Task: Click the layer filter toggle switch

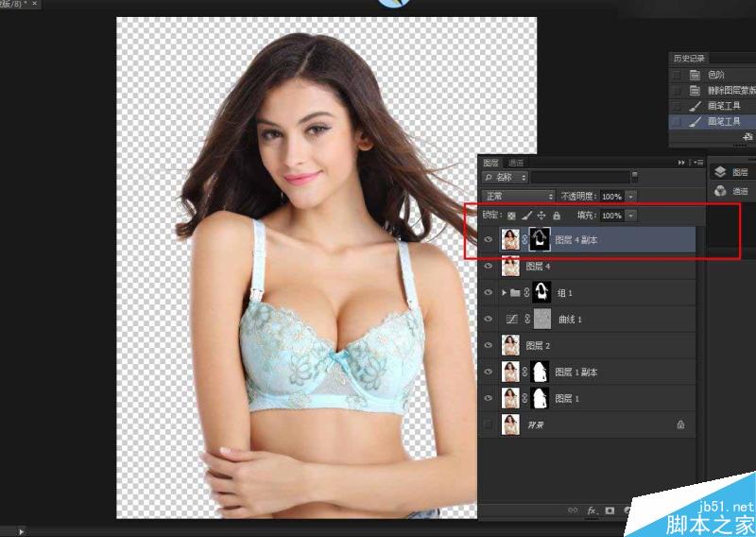Action: click(634, 177)
